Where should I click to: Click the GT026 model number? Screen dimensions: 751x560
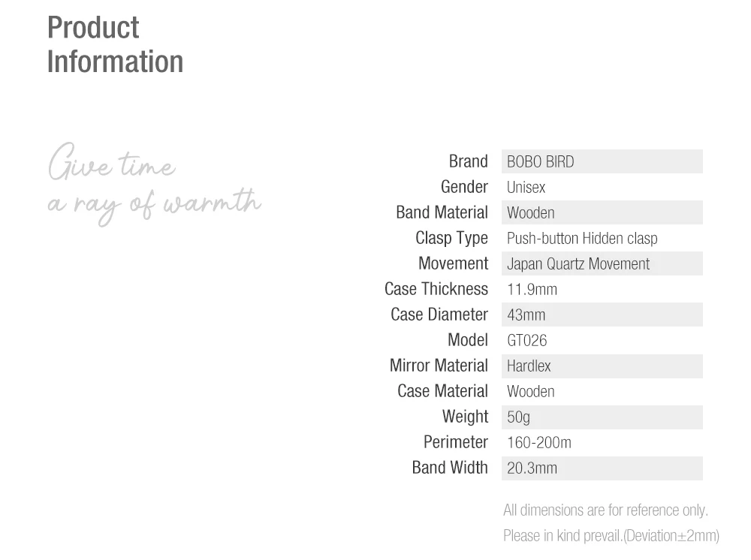click(x=527, y=340)
